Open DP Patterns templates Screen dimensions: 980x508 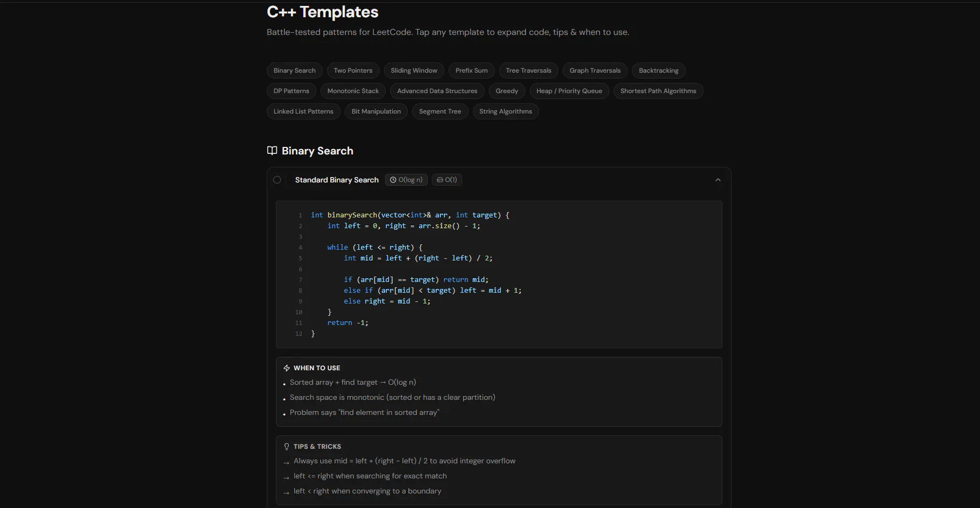tap(292, 91)
